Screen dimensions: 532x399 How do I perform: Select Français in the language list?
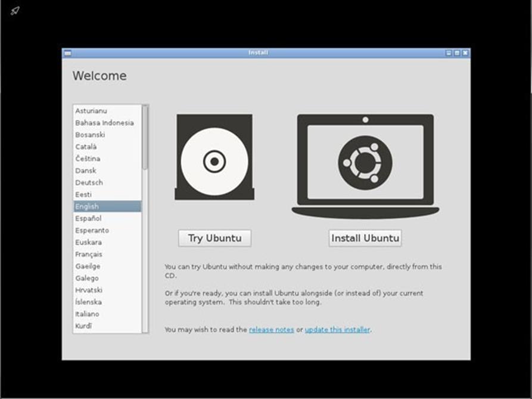pyautogui.click(x=107, y=254)
